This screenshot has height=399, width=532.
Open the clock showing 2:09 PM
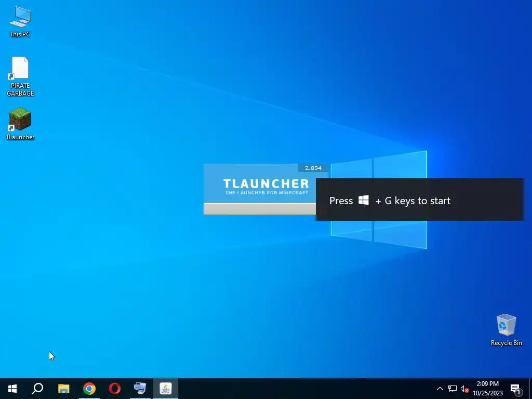click(488, 389)
